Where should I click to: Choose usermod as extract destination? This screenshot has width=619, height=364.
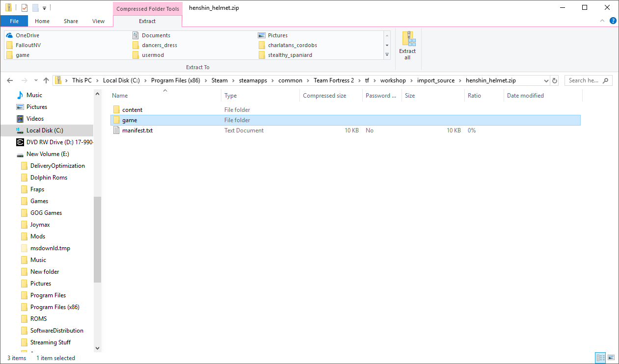tap(148, 55)
